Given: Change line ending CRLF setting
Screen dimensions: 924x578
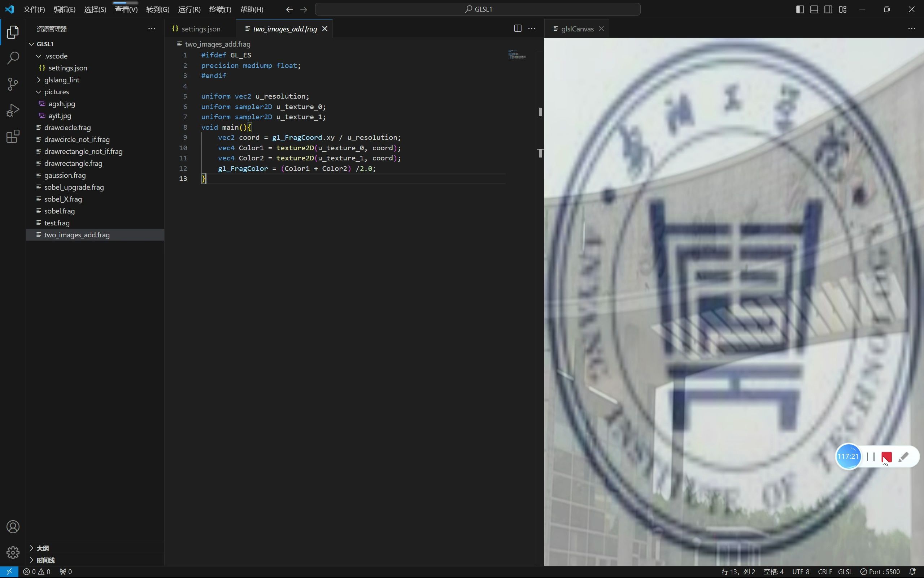Looking at the screenshot, I should point(825,572).
